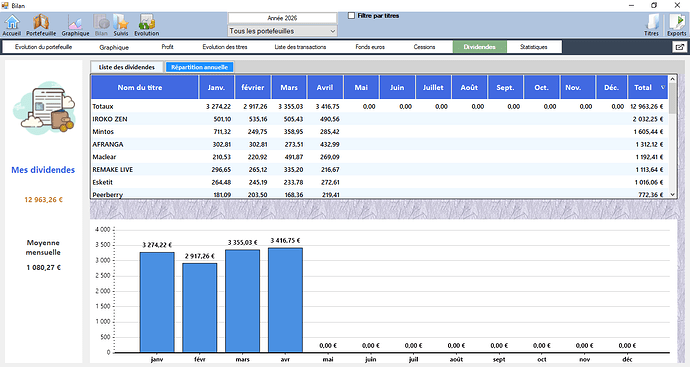The image size is (690, 367).
Task: Click the Bilan app icon in title bar
Action: tap(5, 5)
